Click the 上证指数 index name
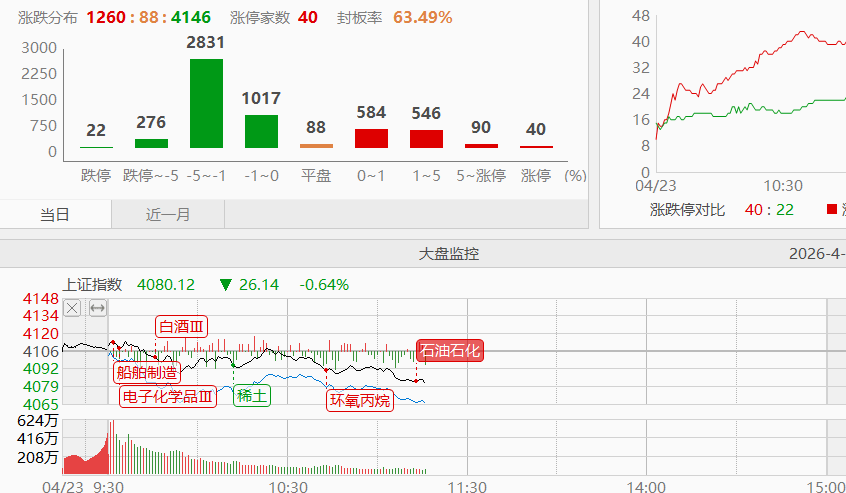The image size is (846, 493). [x=92, y=284]
